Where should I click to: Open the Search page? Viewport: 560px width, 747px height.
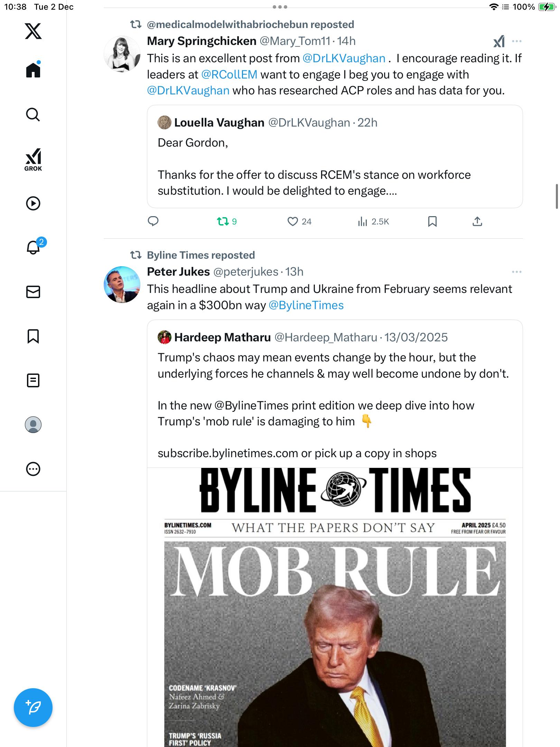33,115
